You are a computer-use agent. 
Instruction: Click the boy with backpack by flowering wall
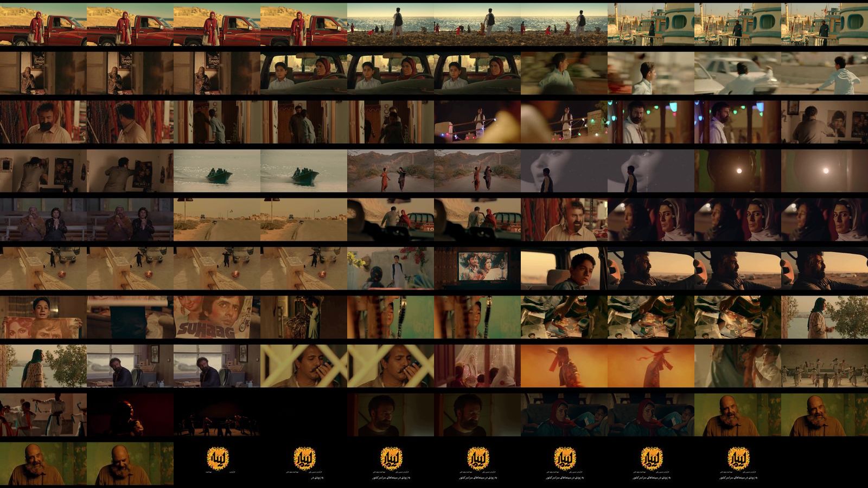(x=391, y=268)
